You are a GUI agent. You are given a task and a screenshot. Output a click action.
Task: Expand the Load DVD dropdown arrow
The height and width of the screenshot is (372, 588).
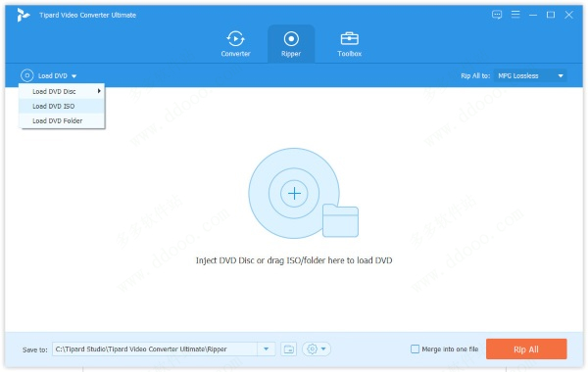coord(73,76)
